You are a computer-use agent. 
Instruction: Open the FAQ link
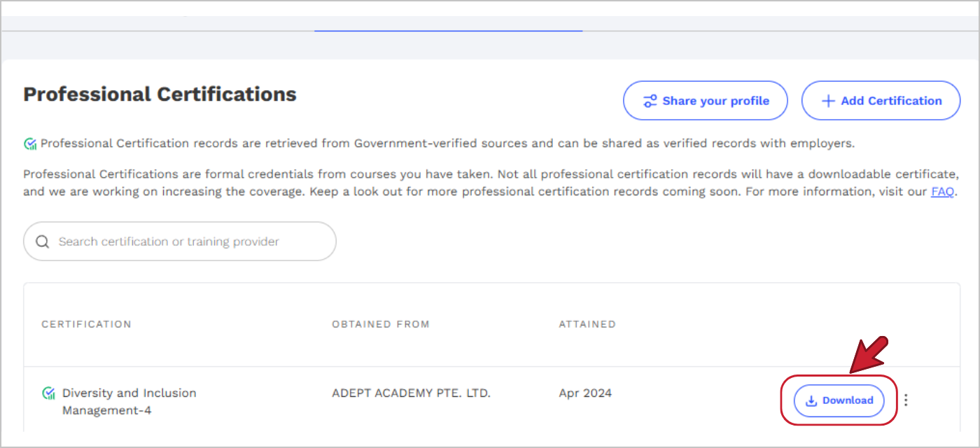click(942, 191)
